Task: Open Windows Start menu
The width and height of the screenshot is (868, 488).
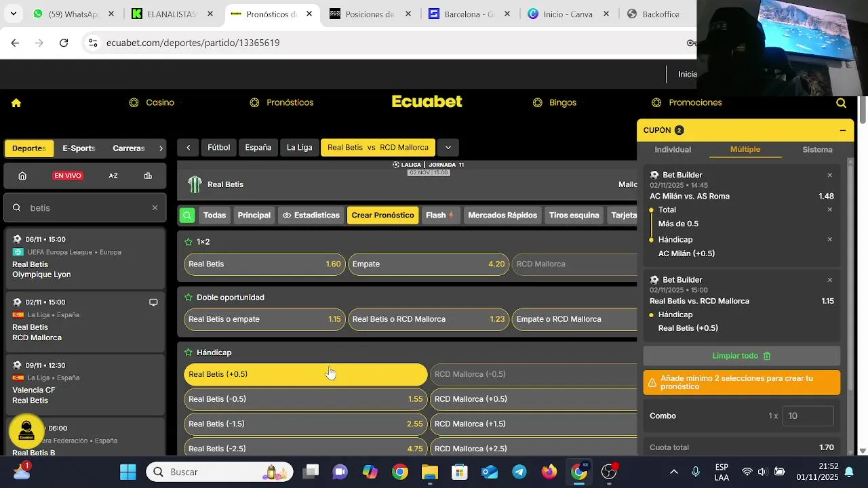Action: pyautogui.click(x=127, y=472)
